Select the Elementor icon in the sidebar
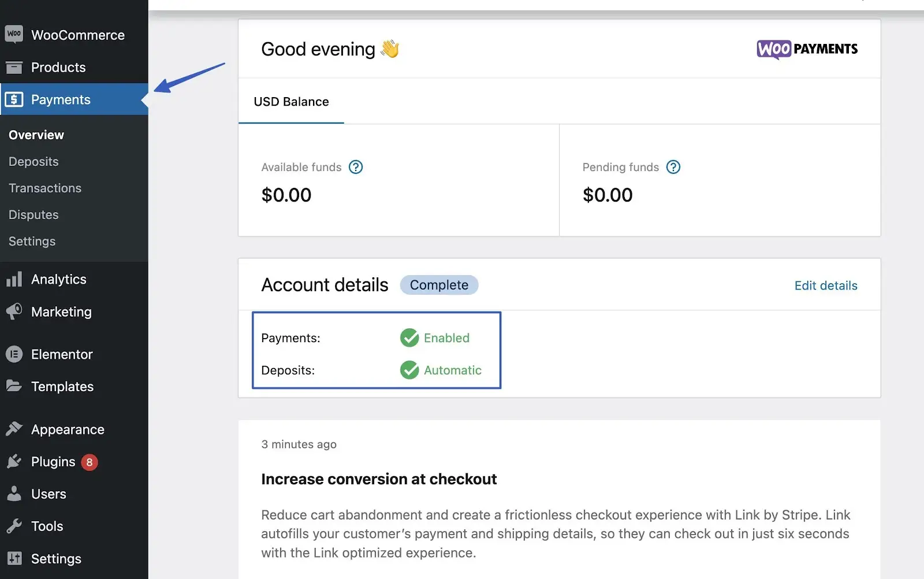The height and width of the screenshot is (579, 924). (14, 354)
